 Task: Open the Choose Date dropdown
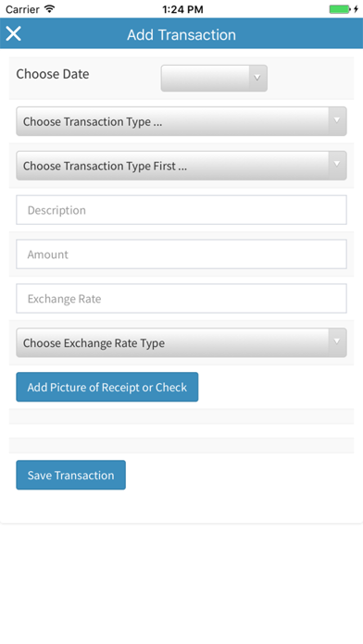(x=214, y=78)
